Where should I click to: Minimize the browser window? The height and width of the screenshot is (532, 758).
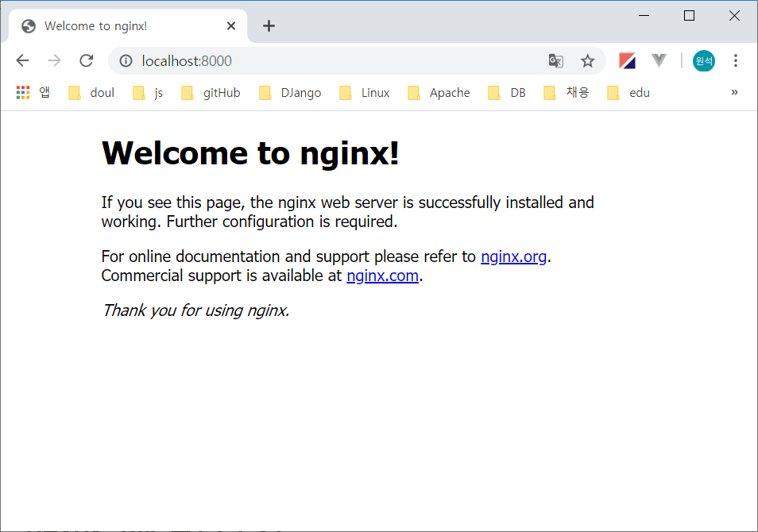[x=644, y=15]
